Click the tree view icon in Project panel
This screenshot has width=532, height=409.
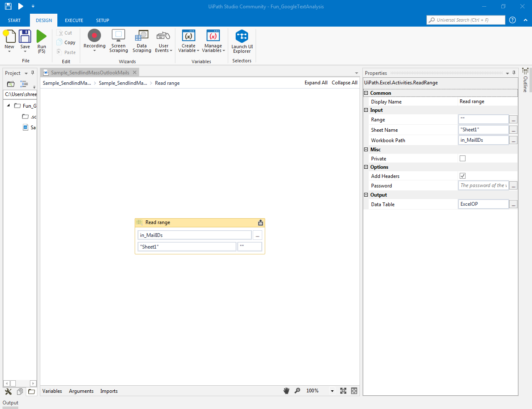tap(24, 84)
